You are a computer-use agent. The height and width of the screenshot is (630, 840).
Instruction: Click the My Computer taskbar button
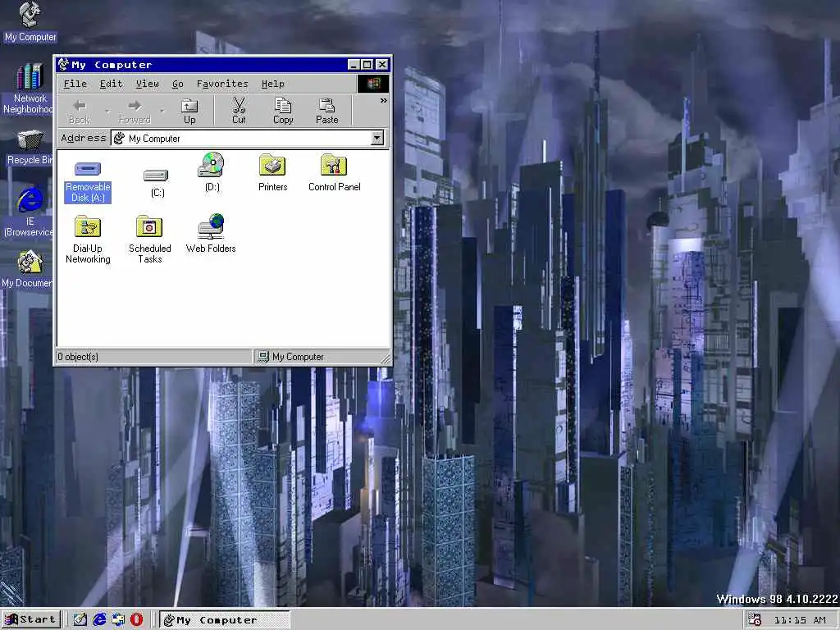pos(225,620)
